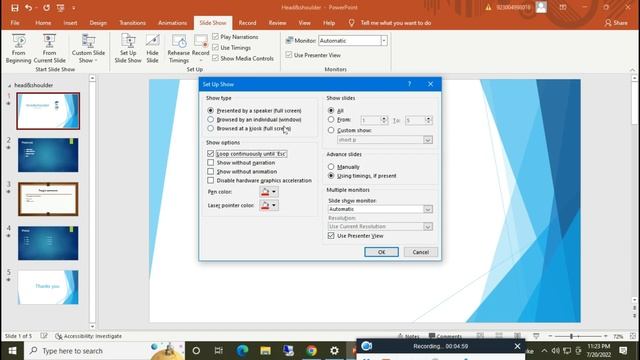Switch to the Design tab
The width and height of the screenshot is (640, 360).
click(x=98, y=23)
